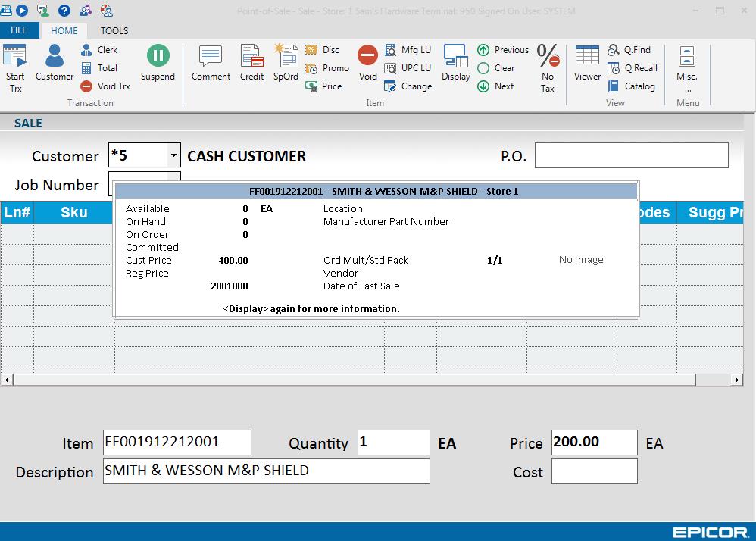Image resolution: width=756 pixels, height=541 pixels.
Task: Open the Display item info icon
Action: [x=456, y=63]
